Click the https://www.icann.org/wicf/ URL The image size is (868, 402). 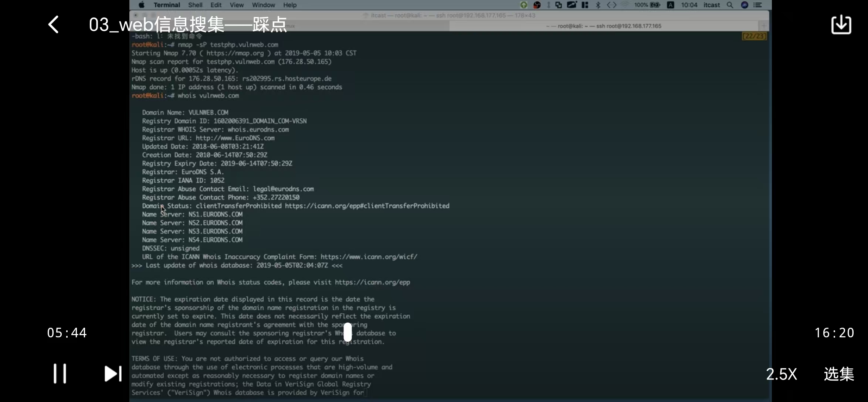[369, 257]
